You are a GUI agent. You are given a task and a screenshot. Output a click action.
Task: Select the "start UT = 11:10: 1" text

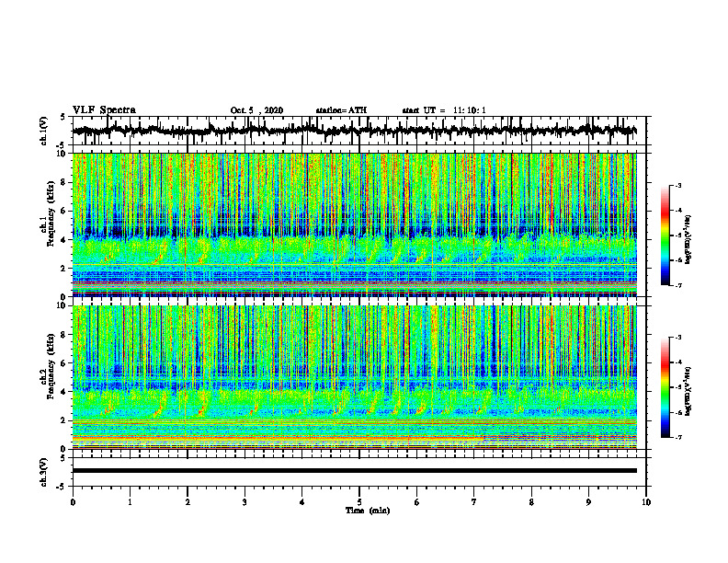pyautogui.click(x=444, y=110)
